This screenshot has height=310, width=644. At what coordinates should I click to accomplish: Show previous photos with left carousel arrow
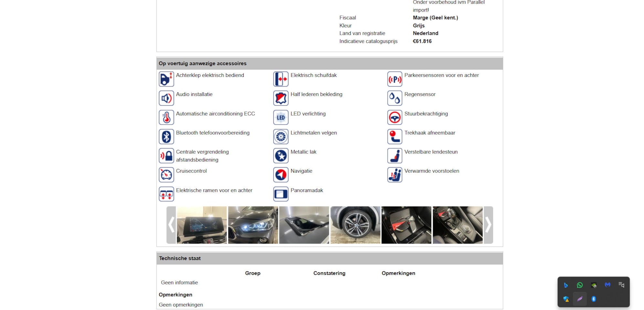(x=171, y=225)
